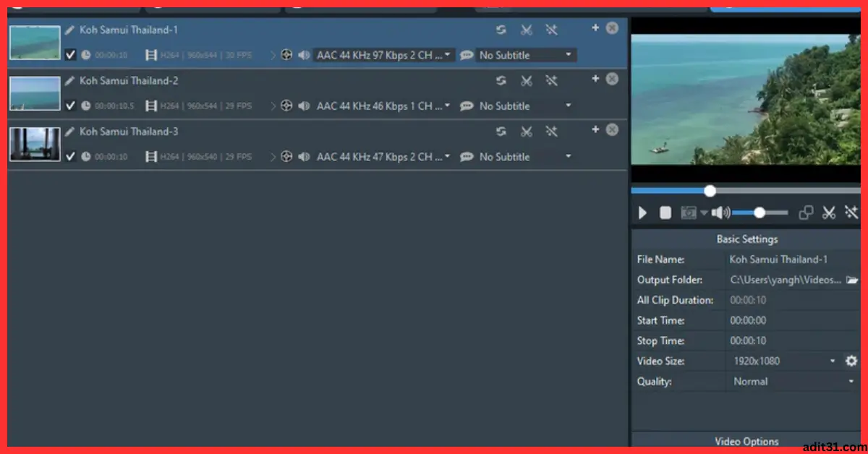868x454 pixels.
Task: Uncheck the Koh Samui Thailand-2 checkbox
Action: click(x=70, y=106)
